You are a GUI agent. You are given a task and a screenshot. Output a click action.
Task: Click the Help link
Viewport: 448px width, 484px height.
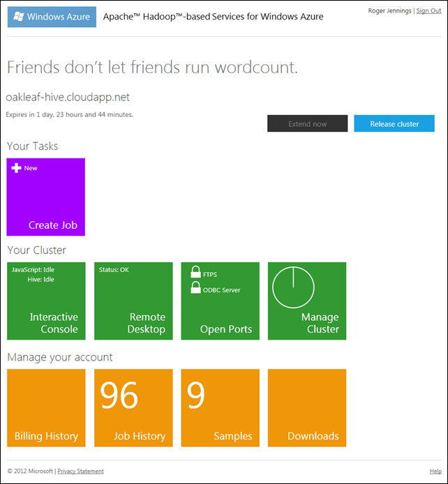pyautogui.click(x=435, y=471)
